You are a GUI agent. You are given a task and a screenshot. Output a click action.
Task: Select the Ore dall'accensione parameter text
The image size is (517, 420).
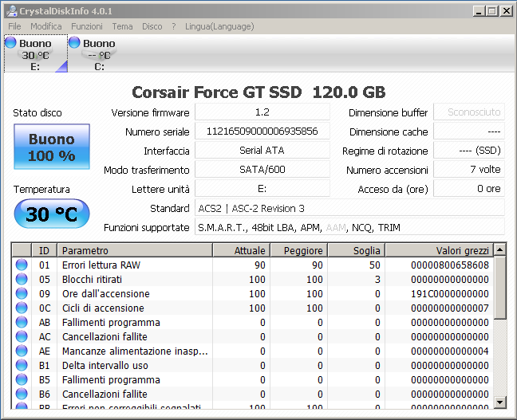tap(106, 293)
